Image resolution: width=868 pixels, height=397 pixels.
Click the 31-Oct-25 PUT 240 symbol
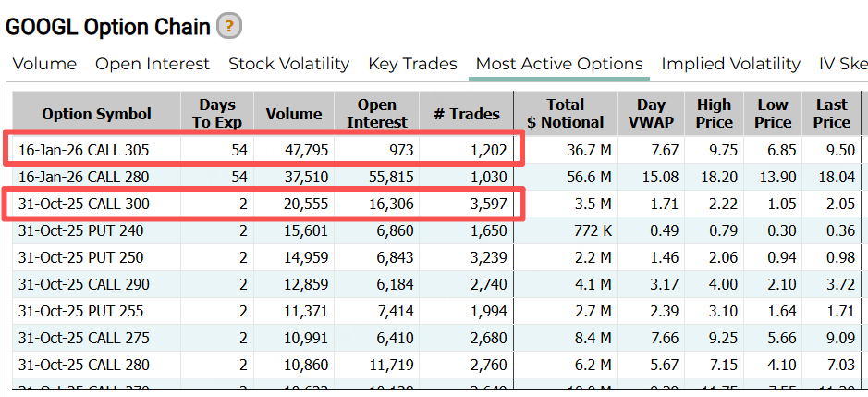(x=81, y=230)
